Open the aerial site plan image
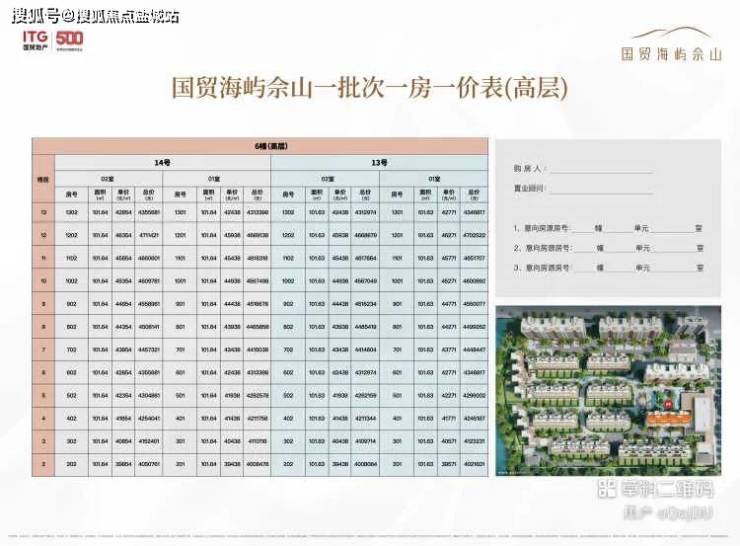 pyautogui.click(x=608, y=391)
